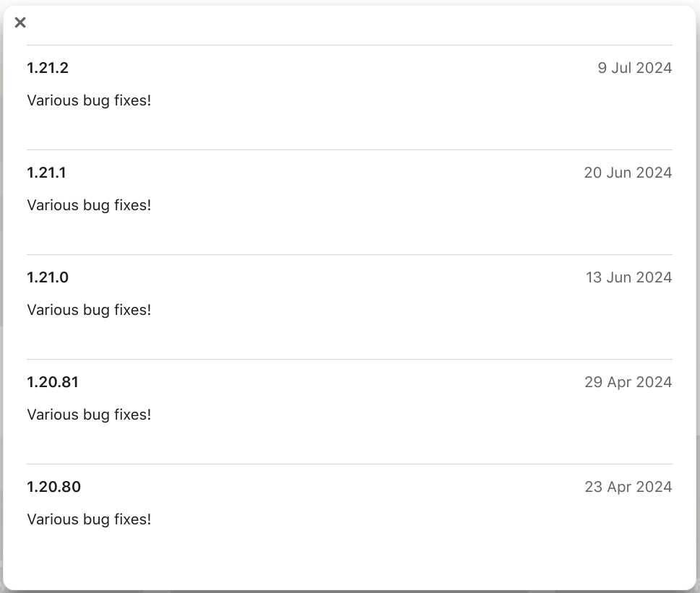
Task: Select version 1.20.80 heading
Action: [53, 487]
